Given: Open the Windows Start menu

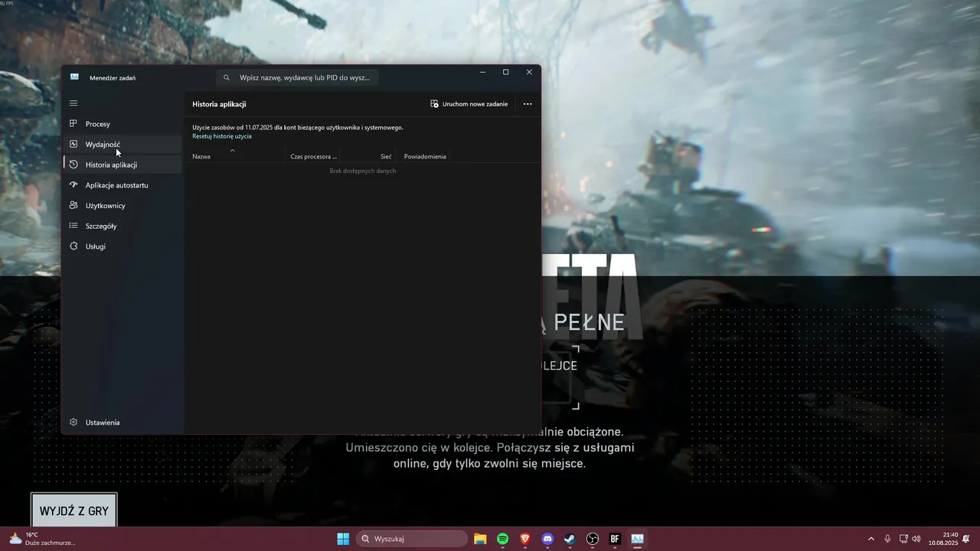Looking at the screenshot, I should (343, 539).
